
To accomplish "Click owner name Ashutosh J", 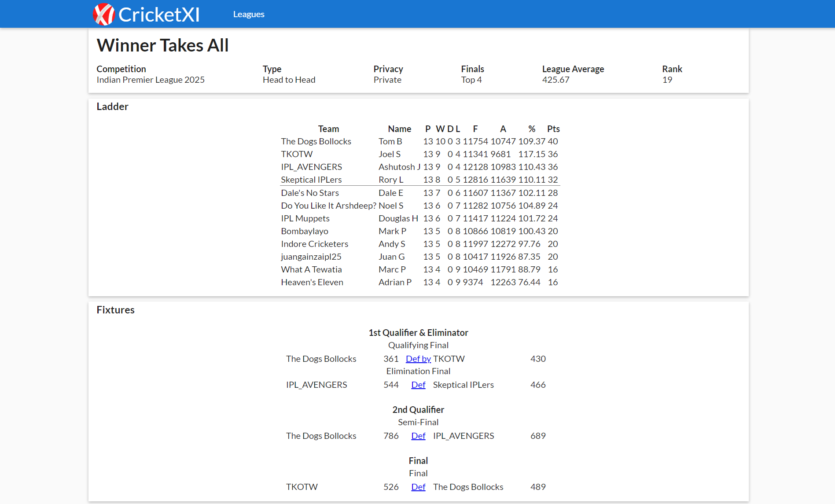I will (x=399, y=167).
